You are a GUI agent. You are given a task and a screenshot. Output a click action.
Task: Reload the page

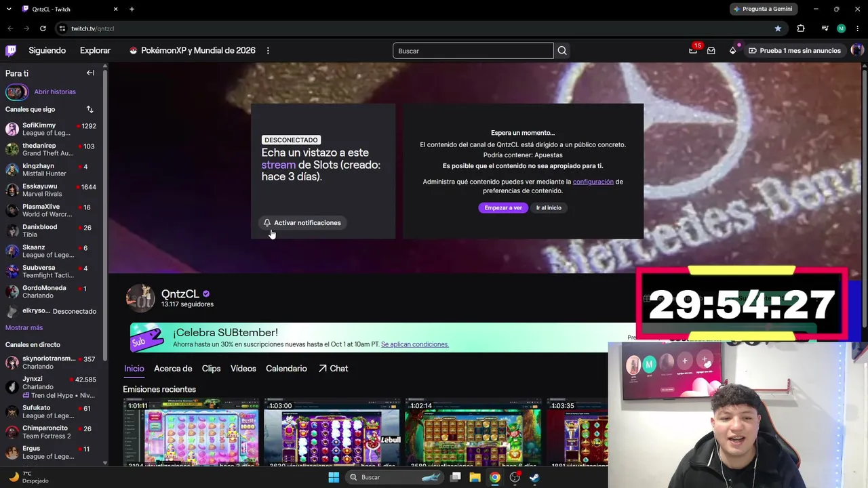[43, 28]
